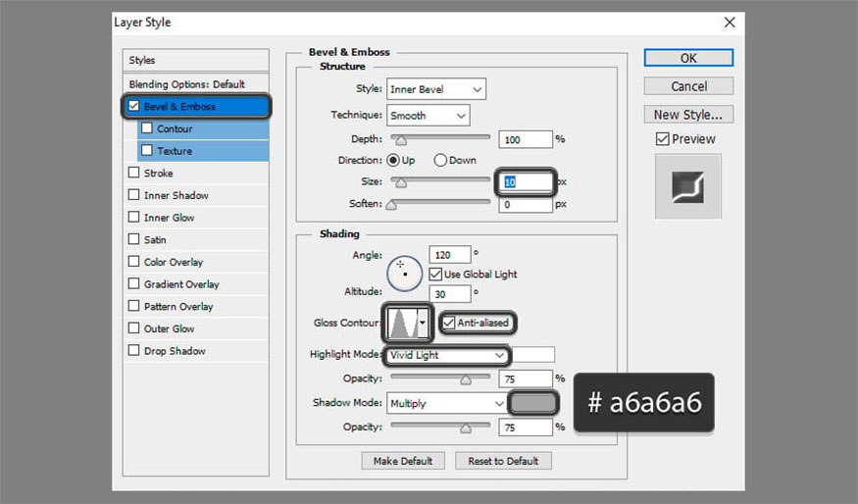Click the Reset to Default button
Screen dimensions: 858x504
(x=502, y=461)
